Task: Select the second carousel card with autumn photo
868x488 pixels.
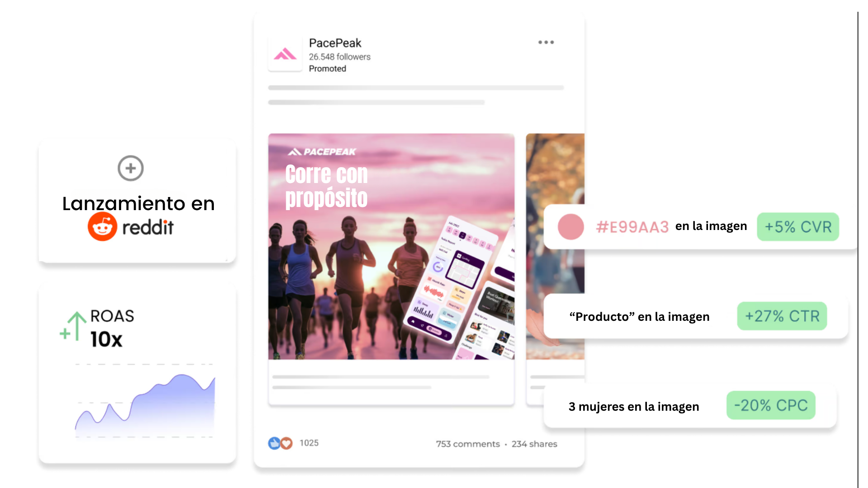Action: tap(555, 246)
